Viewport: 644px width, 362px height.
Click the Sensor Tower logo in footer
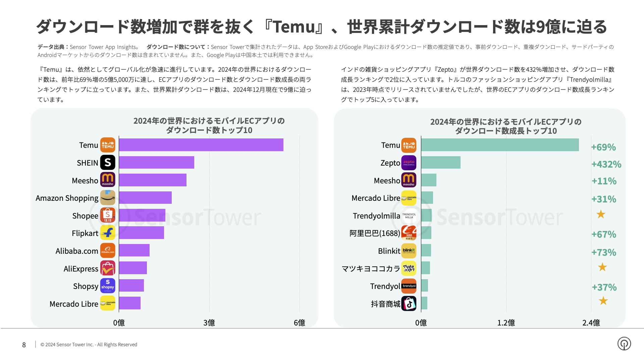click(x=624, y=344)
